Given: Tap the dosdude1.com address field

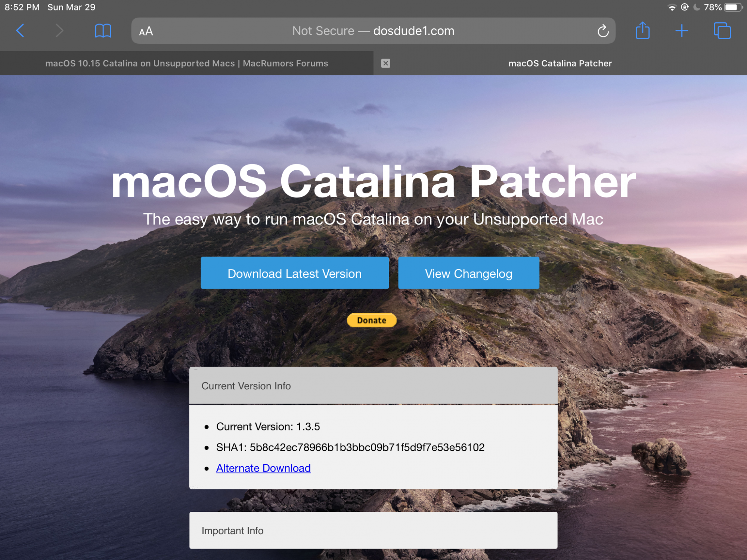Looking at the screenshot, I should tap(373, 31).
